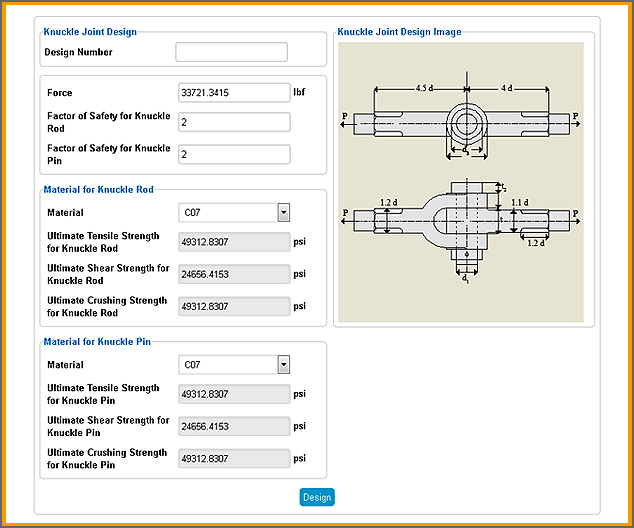
Task: Click Ultimate Crushing Strength for Knuckle Rod field
Action: 234,306
